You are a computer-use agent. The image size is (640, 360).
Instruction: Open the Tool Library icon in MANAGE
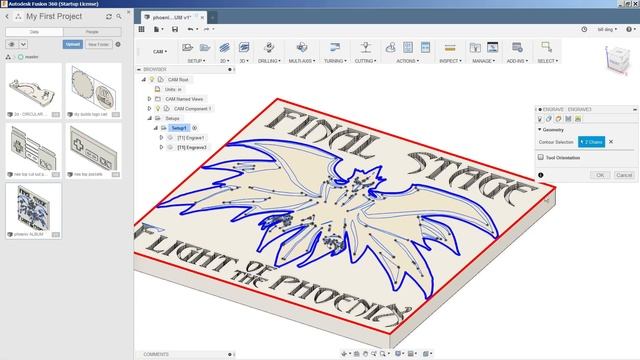475,47
